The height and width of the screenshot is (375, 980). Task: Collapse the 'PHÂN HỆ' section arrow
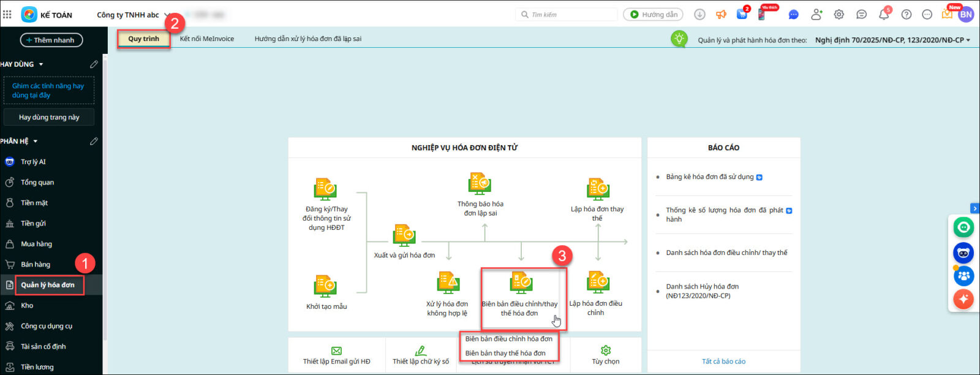pos(36,142)
